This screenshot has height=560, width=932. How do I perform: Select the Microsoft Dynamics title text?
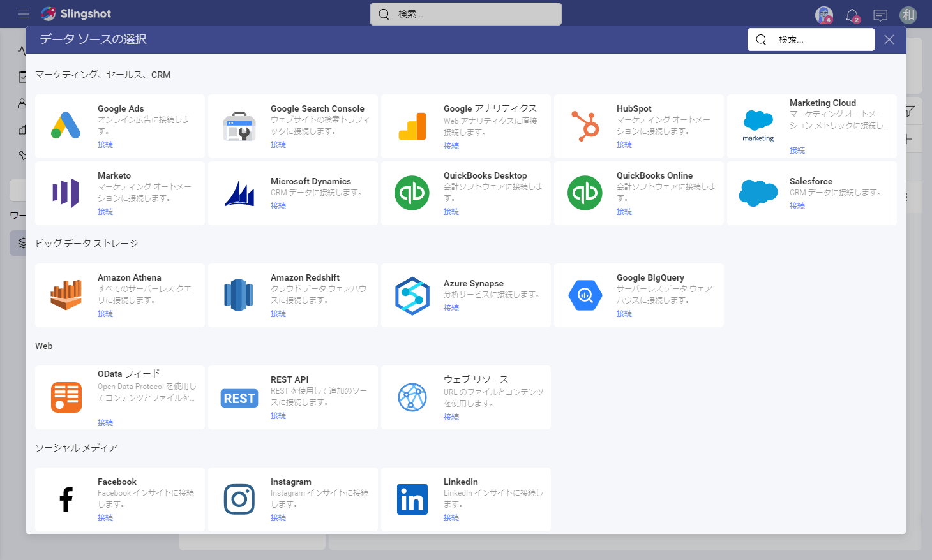[x=311, y=181]
